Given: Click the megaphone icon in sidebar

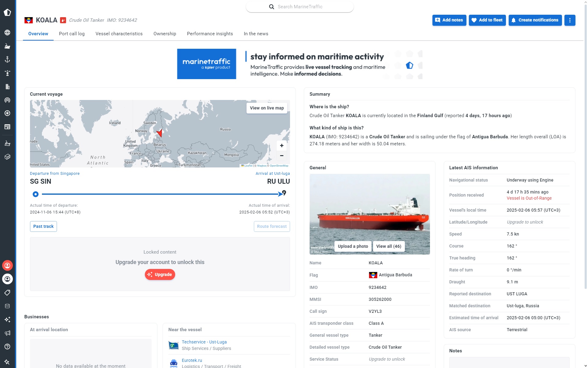Looking at the screenshot, I should tap(7, 333).
